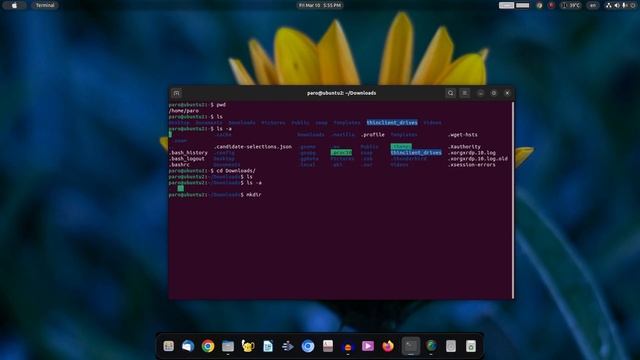The width and height of the screenshot is (640, 360).
Task: Open the document writer app in dock
Action: pyautogui.click(x=268, y=346)
